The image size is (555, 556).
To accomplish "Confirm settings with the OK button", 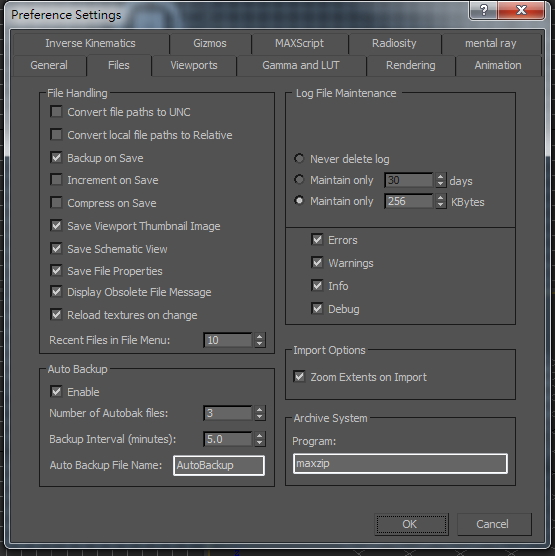I will (411, 524).
